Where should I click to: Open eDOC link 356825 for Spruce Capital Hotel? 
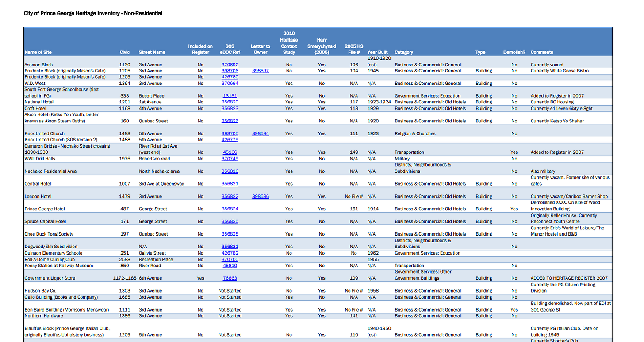(x=230, y=222)
